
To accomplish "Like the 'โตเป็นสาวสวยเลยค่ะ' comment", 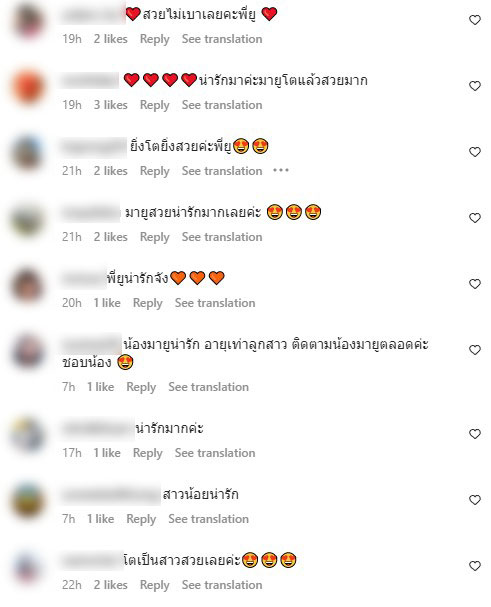I will 475,566.
